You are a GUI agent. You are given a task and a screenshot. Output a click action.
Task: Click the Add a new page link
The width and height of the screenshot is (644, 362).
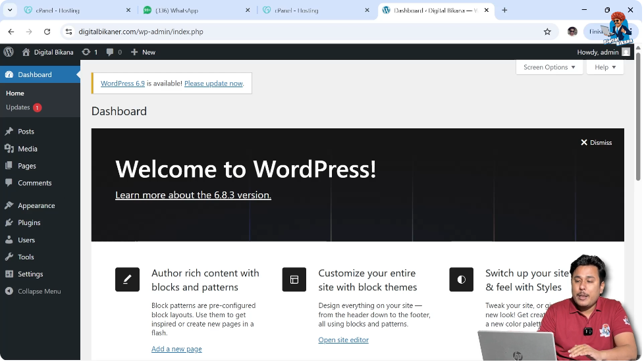coord(176,349)
